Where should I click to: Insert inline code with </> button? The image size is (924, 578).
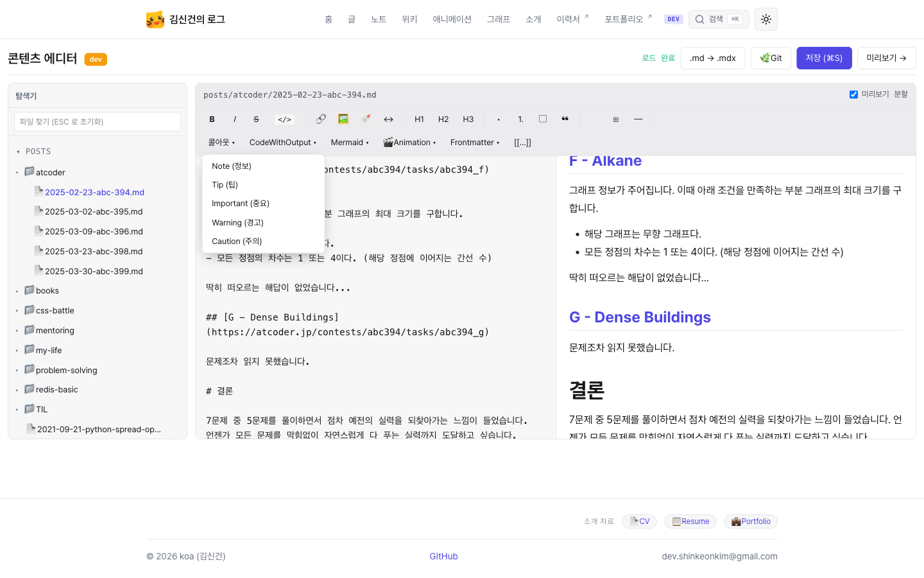point(284,119)
